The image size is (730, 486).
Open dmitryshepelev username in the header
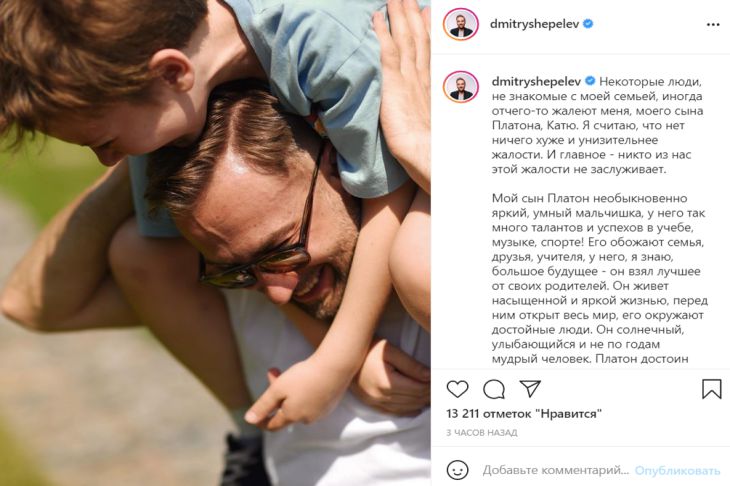[x=534, y=24]
